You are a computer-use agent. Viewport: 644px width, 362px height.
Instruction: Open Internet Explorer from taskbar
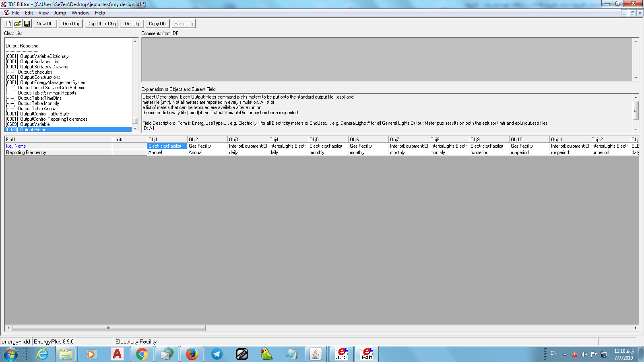[x=42, y=354]
